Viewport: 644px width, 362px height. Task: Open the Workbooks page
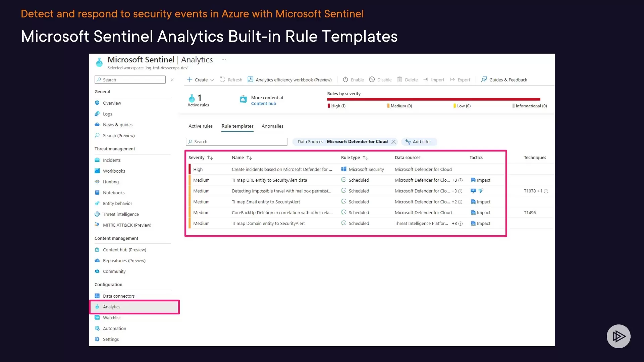(114, 171)
